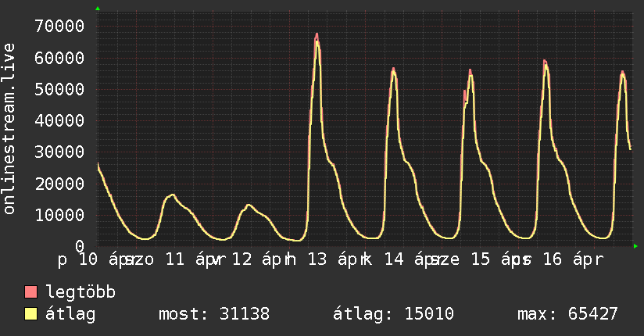Click the 40000 y-axis label
Screen dimensions: 644x336
pyautogui.click(x=59, y=120)
